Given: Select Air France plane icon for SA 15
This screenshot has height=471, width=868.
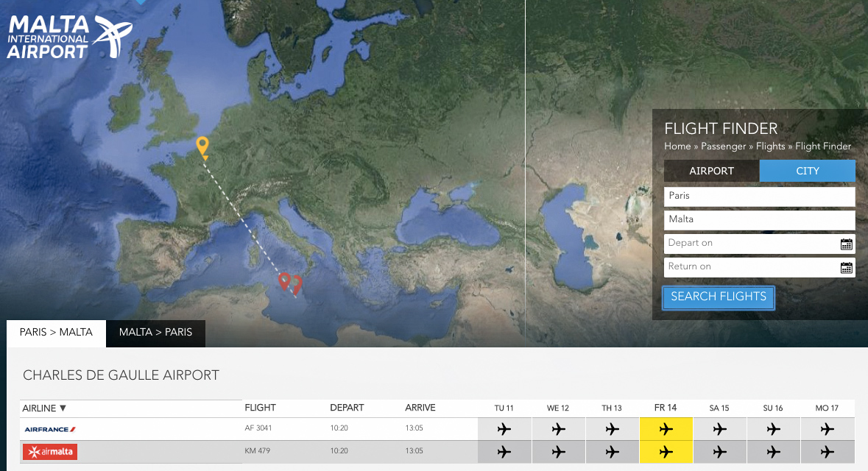Looking at the screenshot, I should [x=719, y=429].
